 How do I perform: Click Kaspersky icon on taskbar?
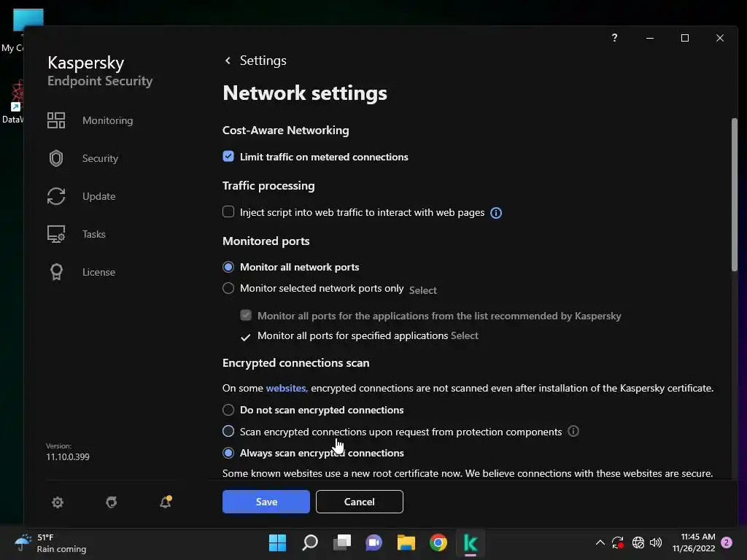tap(471, 542)
